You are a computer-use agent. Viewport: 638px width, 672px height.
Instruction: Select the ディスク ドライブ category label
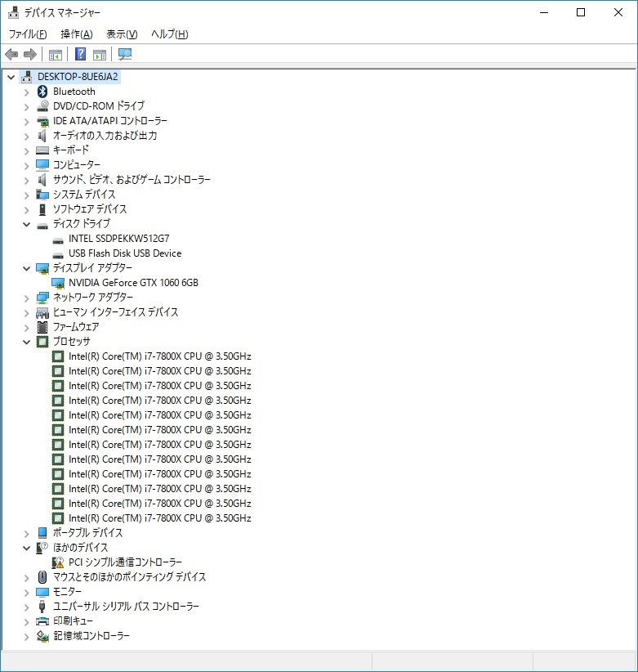click(x=82, y=224)
